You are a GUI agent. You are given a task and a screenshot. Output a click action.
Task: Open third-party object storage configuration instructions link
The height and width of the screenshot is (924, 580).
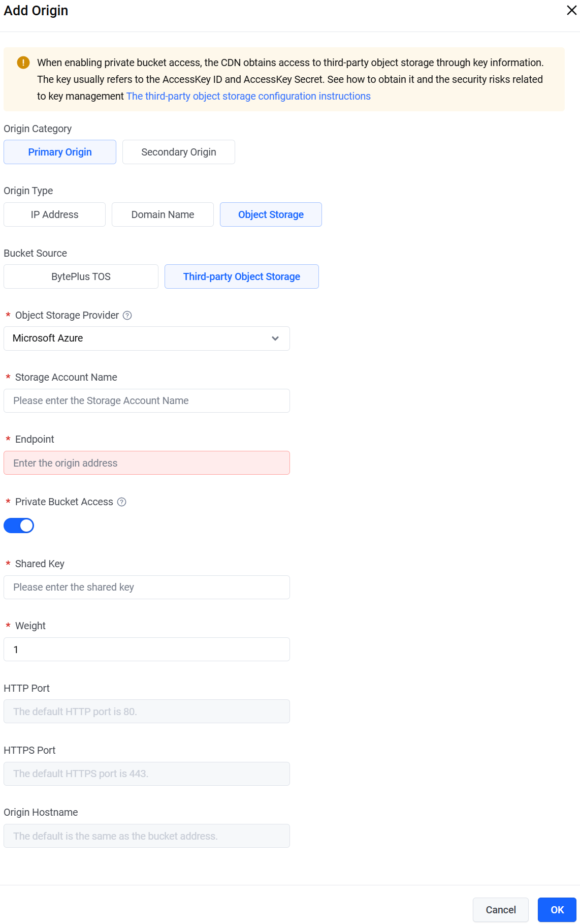pyautogui.click(x=248, y=96)
